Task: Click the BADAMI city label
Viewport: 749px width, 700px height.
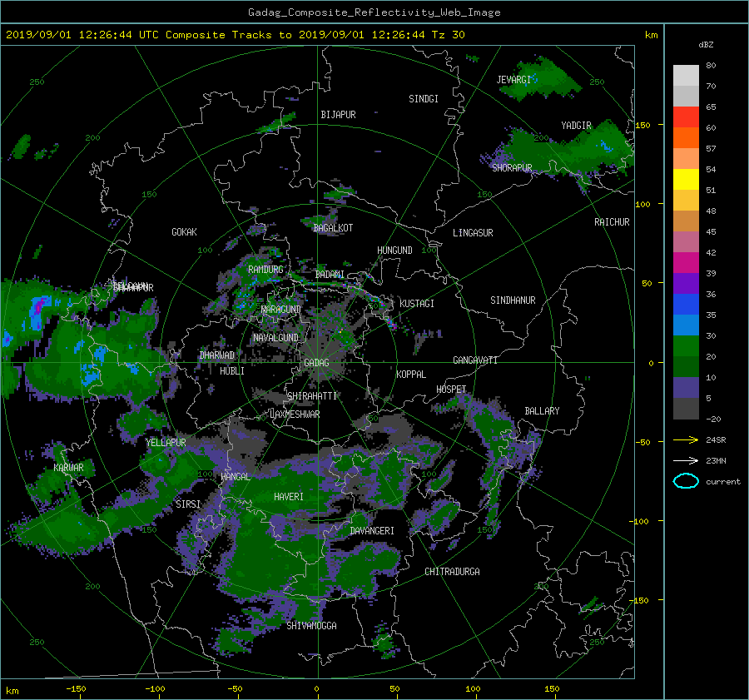Action: tap(330, 275)
